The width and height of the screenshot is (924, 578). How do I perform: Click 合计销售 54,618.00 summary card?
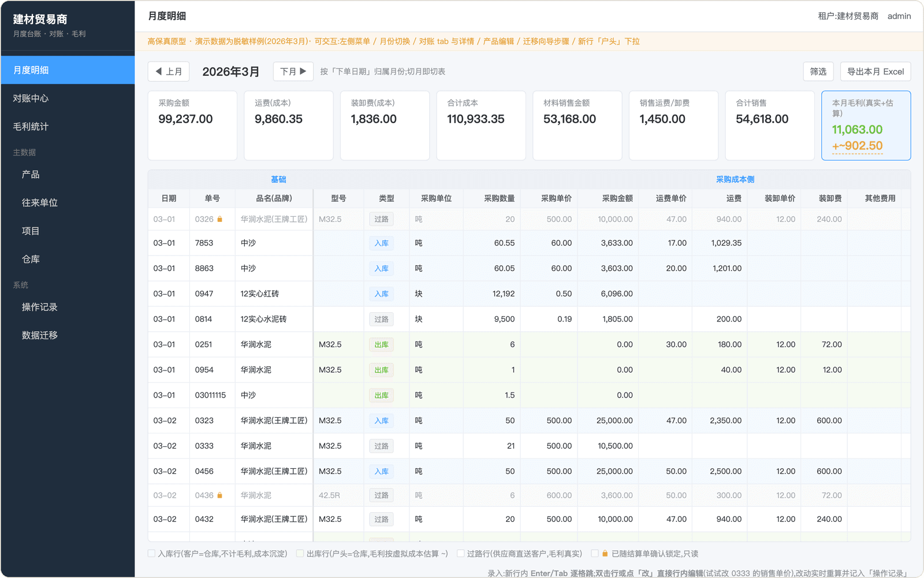pos(770,125)
